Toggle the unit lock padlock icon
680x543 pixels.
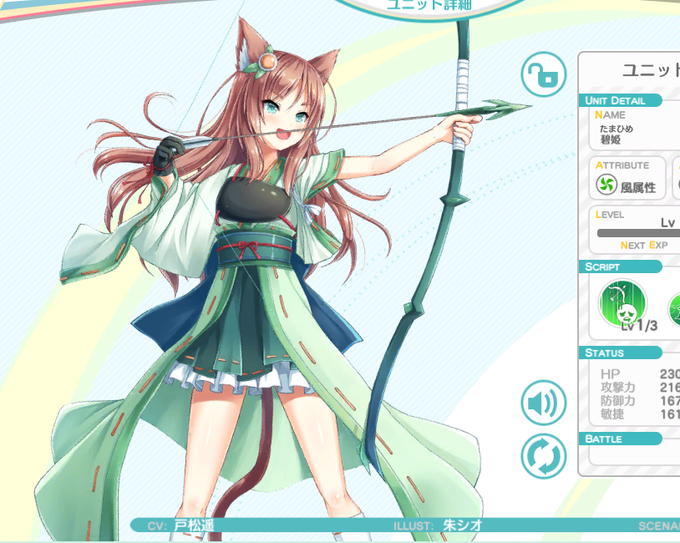tap(543, 74)
